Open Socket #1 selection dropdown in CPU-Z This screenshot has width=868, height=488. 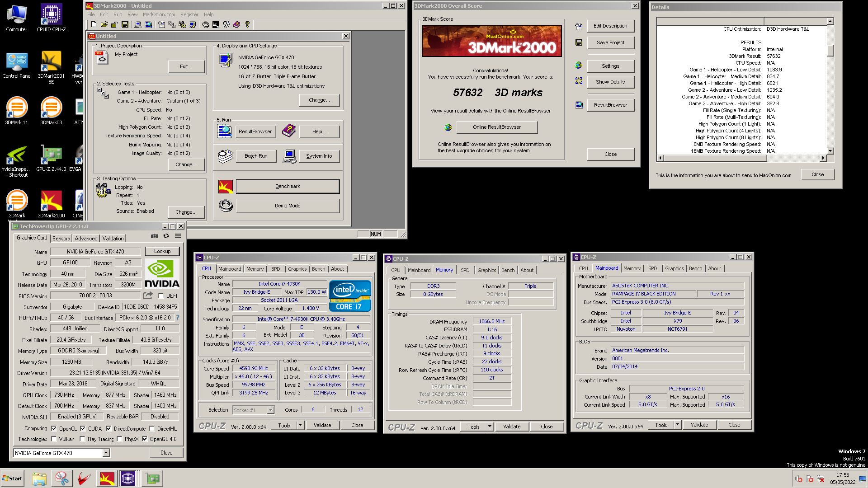point(270,410)
